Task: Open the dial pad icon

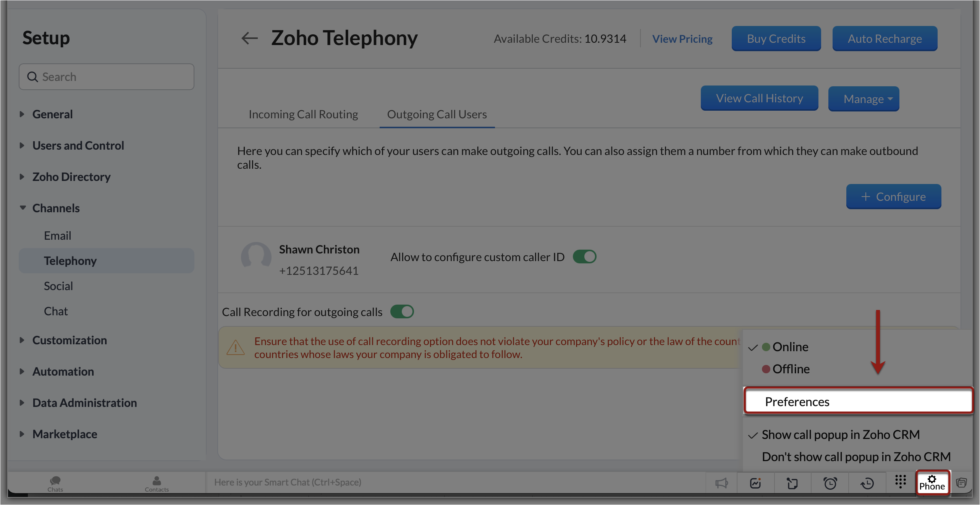Action: (x=900, y=482)
